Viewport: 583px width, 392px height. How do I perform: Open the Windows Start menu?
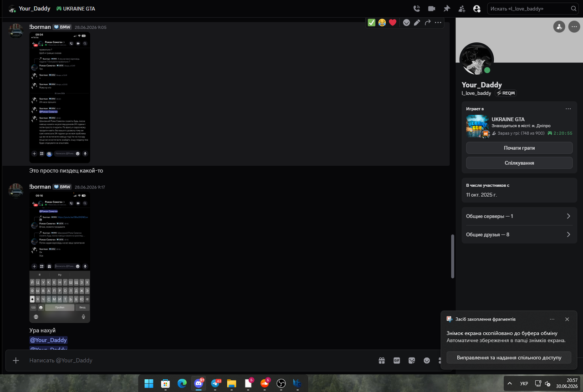coord(149,383)
